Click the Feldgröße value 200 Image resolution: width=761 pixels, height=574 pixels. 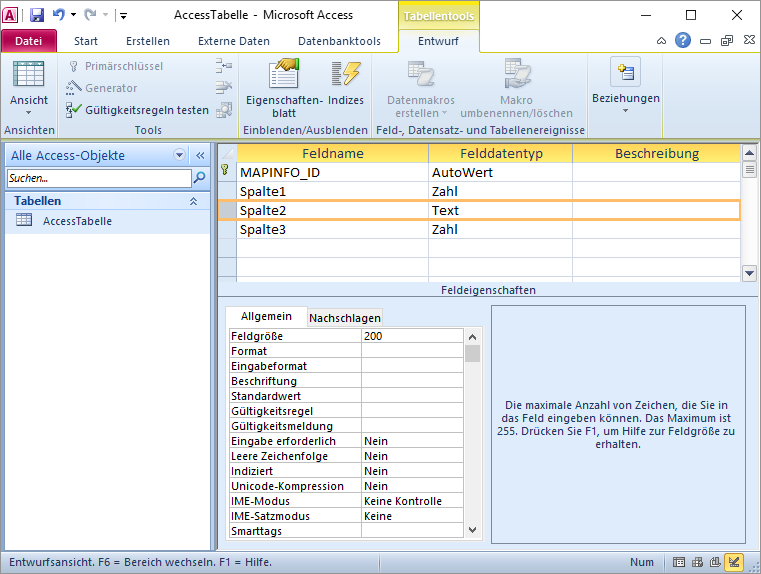[412, 336]
